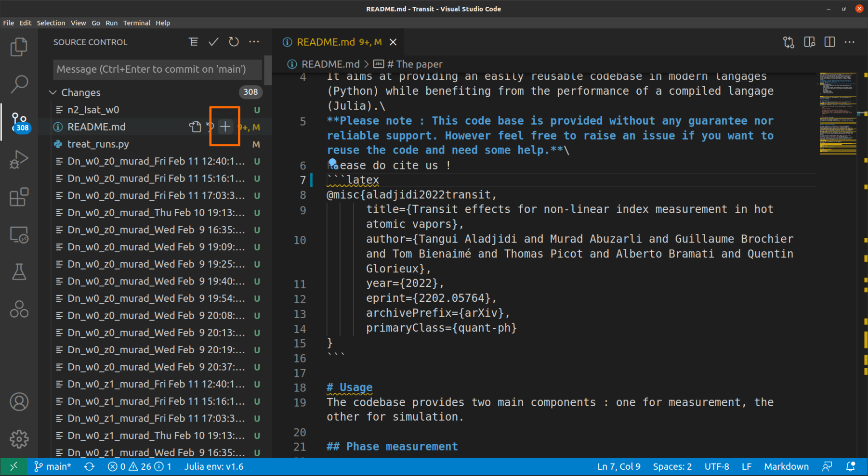Toggle split editor right
This screenshot has height=476, width=868.
pyautogui.click(x=829, y=42)
